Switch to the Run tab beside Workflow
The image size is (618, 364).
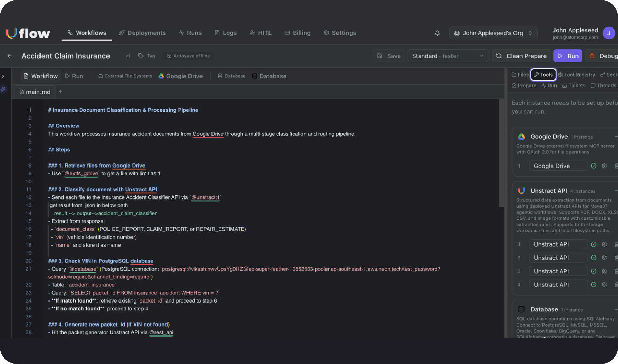74,76
